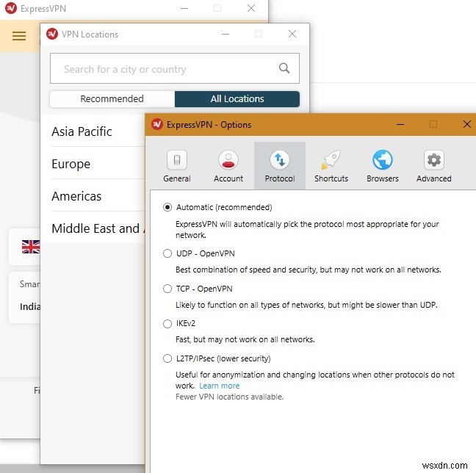Viewport: 476px width, 473px height.
Task: Minimize the VPN Locations window
Action: (226, 34)
